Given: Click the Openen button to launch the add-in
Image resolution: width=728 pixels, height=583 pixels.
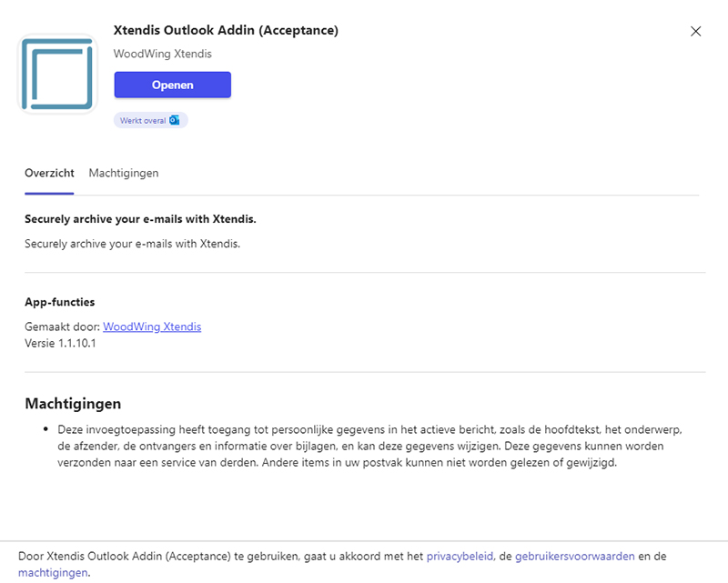Looking at the screenshot, I should click(x=172, y=85).
